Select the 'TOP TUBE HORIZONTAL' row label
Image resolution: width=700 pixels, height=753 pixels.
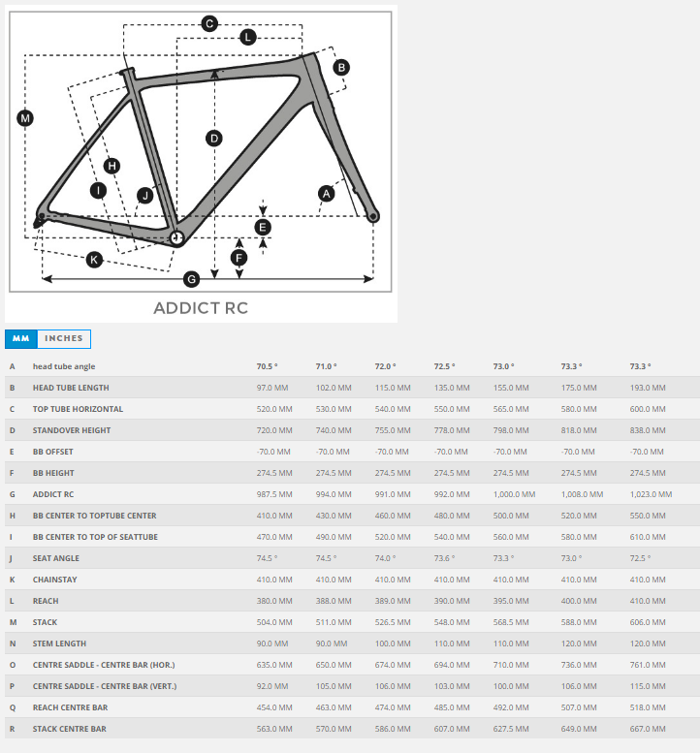78,409
